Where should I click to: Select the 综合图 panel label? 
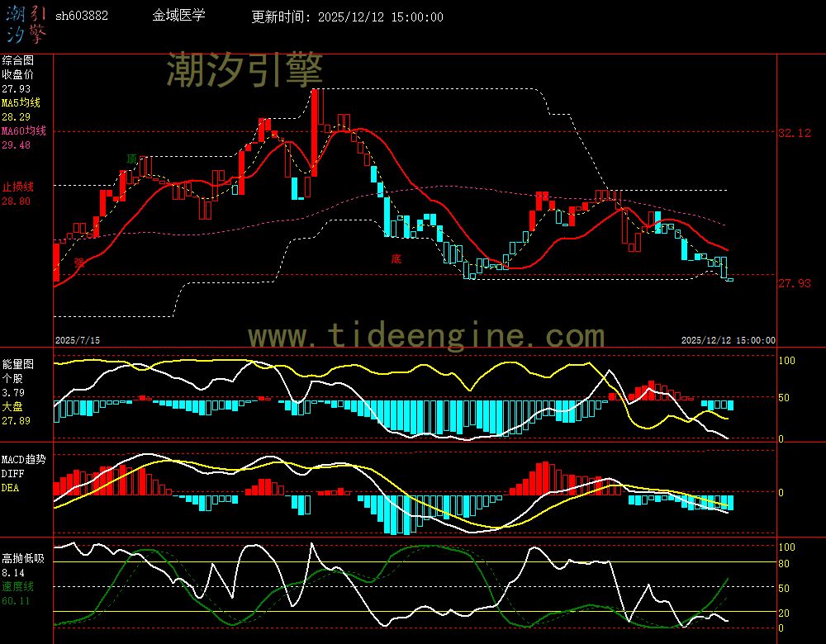coord(17,60)
